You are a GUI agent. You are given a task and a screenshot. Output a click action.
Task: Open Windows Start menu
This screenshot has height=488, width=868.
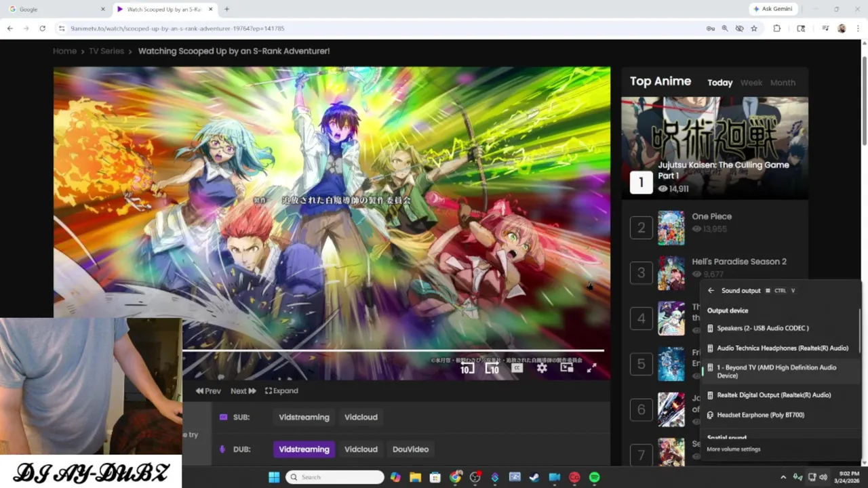(x=274, y=477)
